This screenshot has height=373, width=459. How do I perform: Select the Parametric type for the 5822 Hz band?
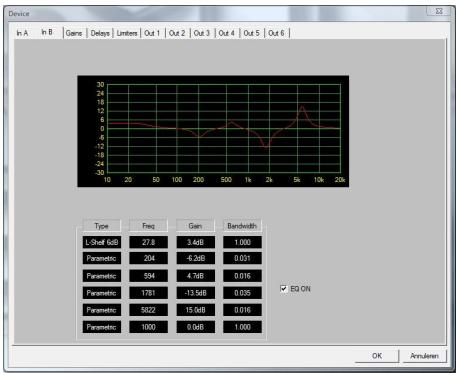point(102,310)
